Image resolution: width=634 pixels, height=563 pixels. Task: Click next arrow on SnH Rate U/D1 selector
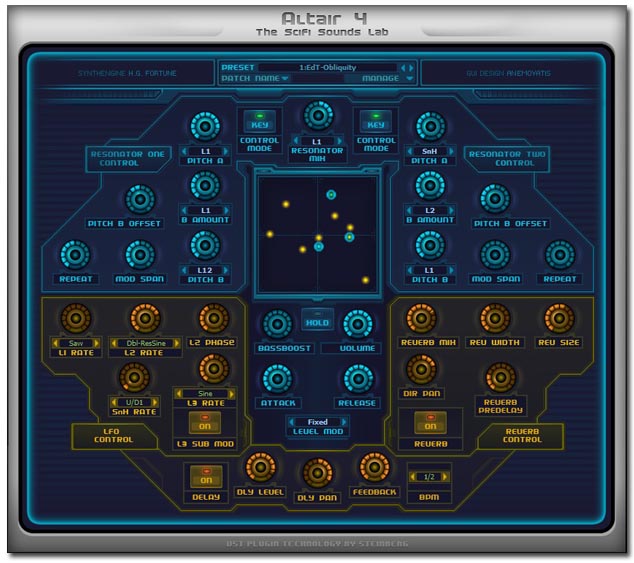pyautogui.click(x=154, y=402)
